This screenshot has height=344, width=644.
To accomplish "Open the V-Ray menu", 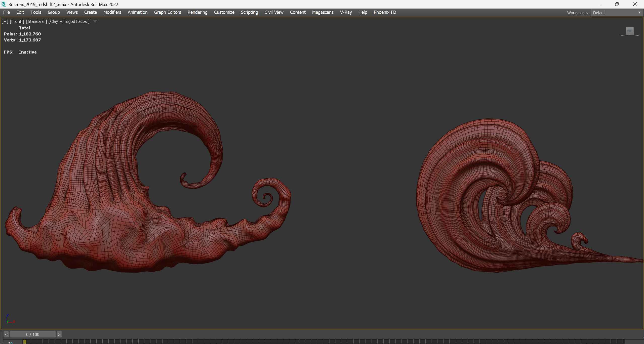I will [x=346, y=12].
